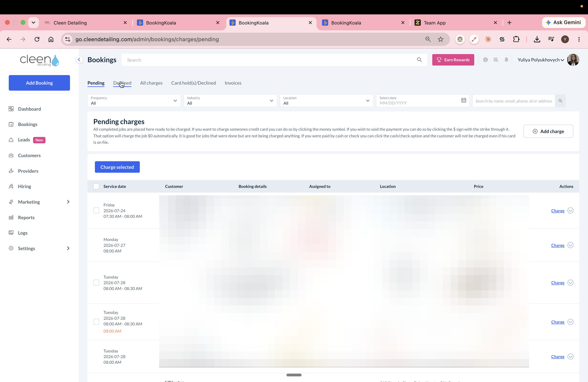The width and height of the screenshot is (588, 382).
Task: Go to browser home page
Action: point(51,39)
